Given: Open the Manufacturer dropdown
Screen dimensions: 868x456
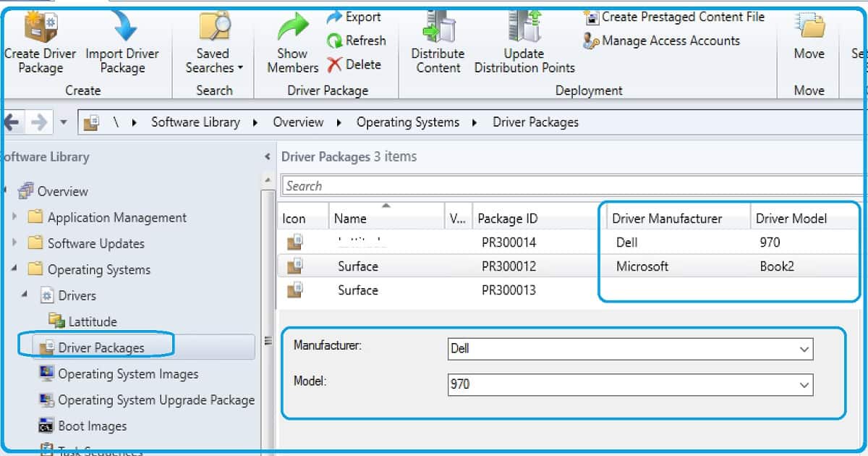Looking at the screenshot, I should (x=804, y=349).
